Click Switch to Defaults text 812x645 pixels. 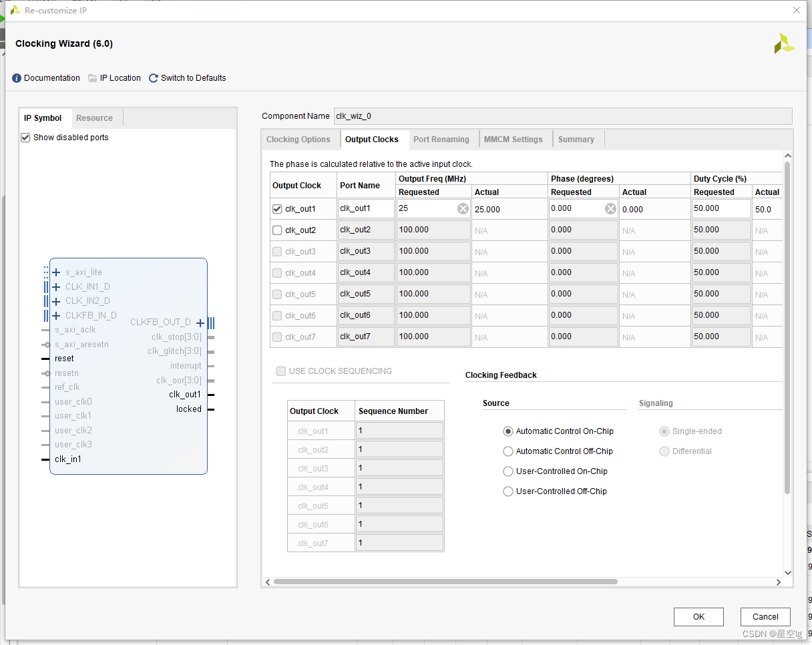point(194,78)
